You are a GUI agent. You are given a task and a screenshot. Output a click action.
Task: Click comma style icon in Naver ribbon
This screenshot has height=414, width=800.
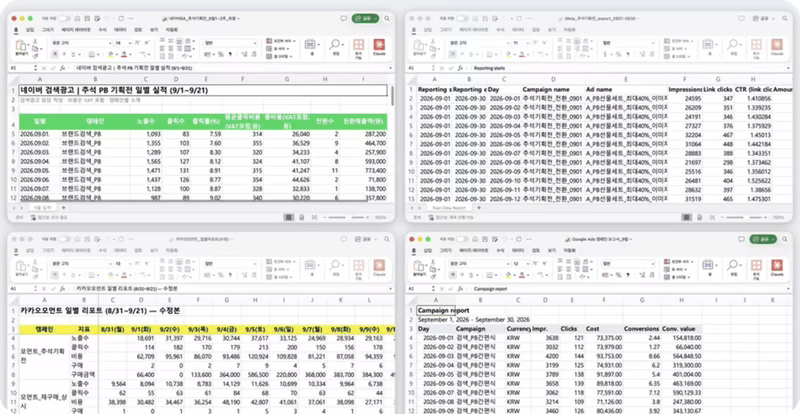click(x=230, y=54)
